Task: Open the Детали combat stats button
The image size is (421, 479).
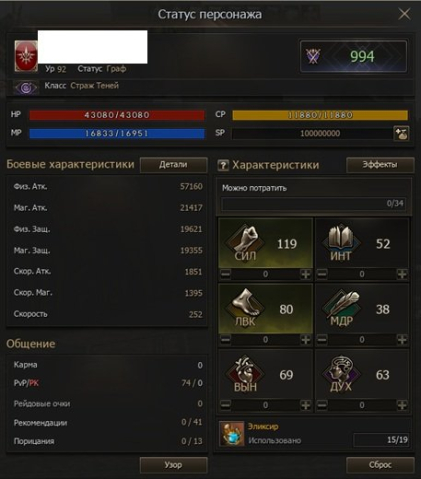Action: tap(174, 165)
